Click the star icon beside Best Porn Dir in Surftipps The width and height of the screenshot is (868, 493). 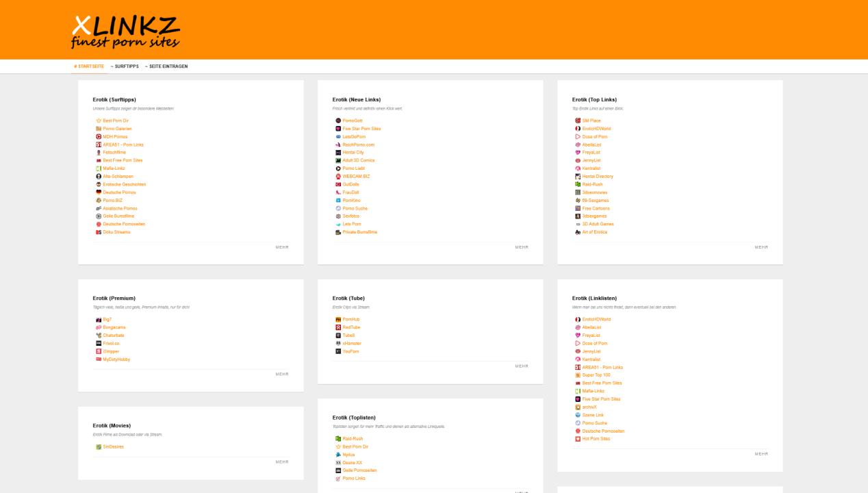[99, 121]
